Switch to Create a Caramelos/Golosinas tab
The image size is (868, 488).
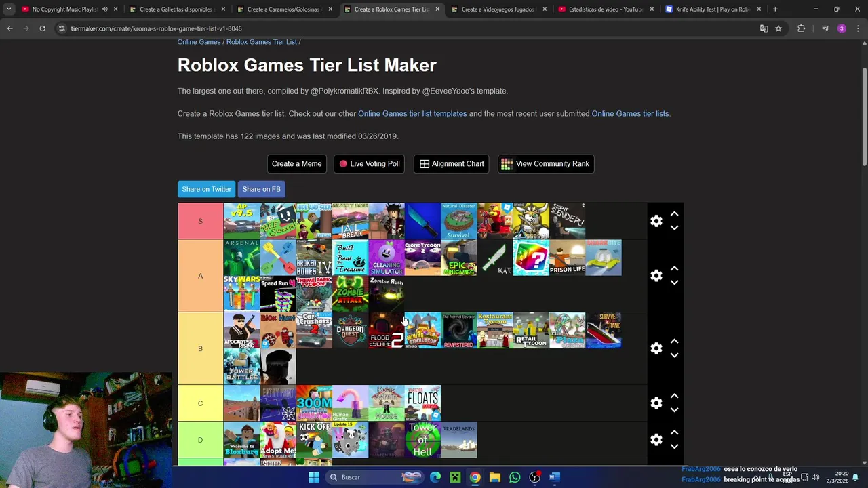click(285, 9)
